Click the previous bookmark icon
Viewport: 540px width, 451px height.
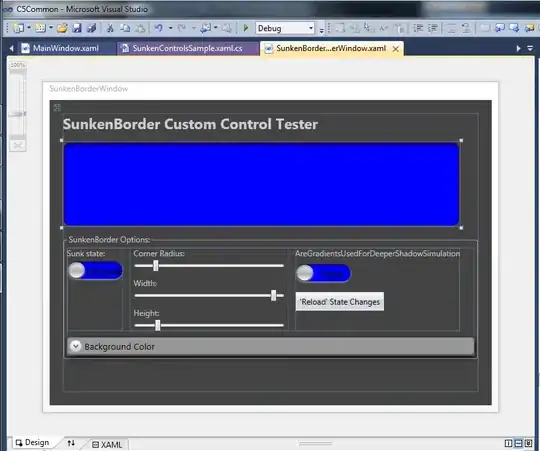click(x=499, y=28)
